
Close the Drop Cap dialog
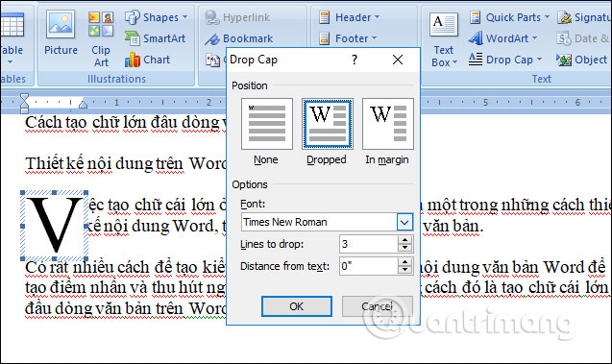coord(398,60)
